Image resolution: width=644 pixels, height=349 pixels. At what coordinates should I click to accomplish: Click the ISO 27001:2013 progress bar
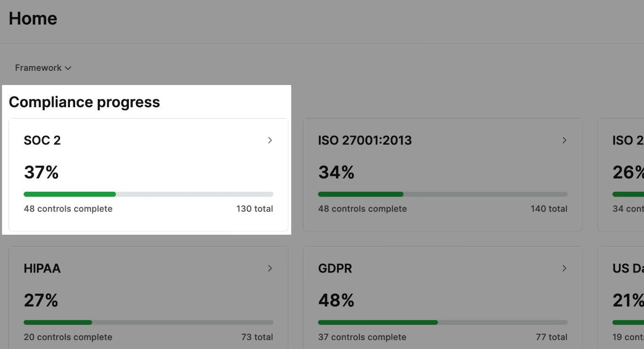(442, 194)
